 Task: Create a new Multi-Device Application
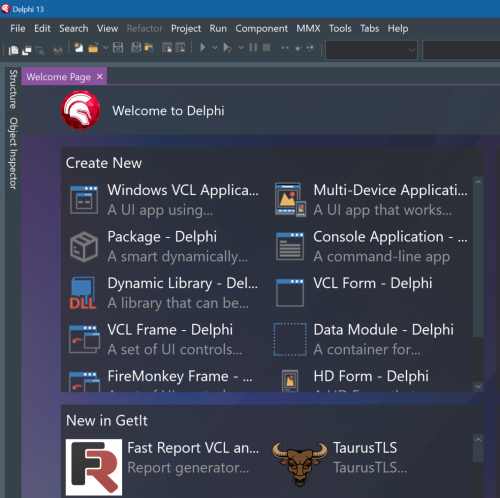[x=371, y=200]
